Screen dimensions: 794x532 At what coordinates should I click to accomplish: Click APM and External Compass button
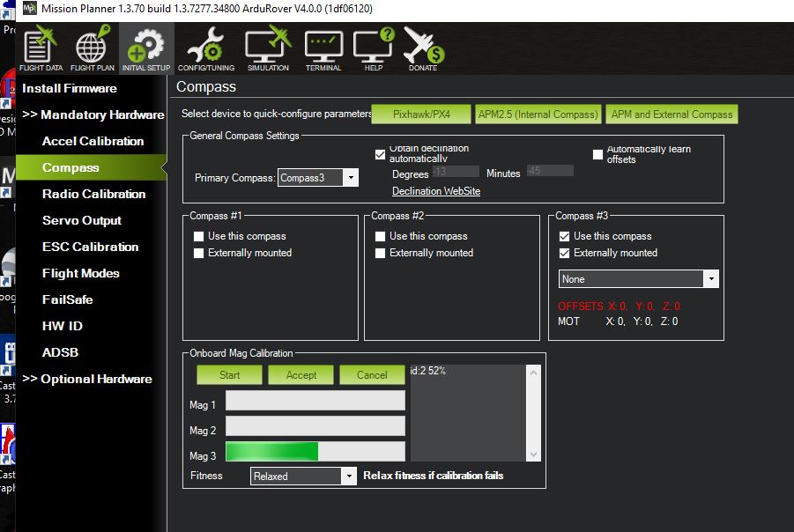tap(672, 115)
